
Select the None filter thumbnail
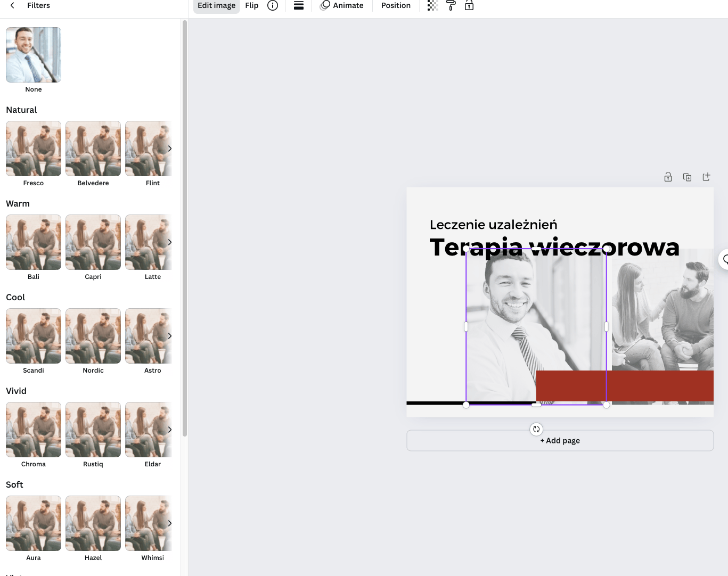pos(34,55)
